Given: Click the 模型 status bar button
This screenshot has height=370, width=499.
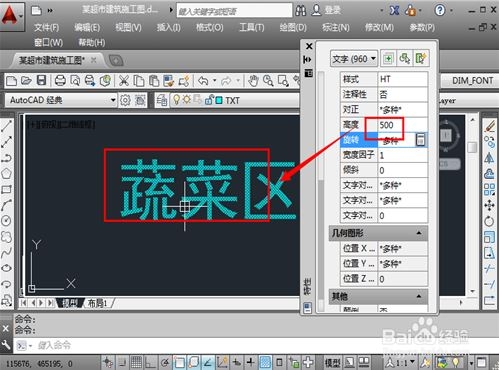Looking at the screenshot, I should [x=332, y=362].
